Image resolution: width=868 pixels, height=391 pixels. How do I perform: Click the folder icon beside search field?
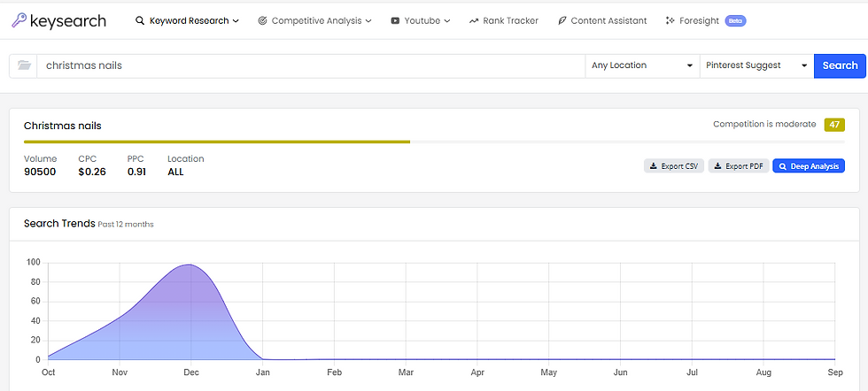pos(24,65)
